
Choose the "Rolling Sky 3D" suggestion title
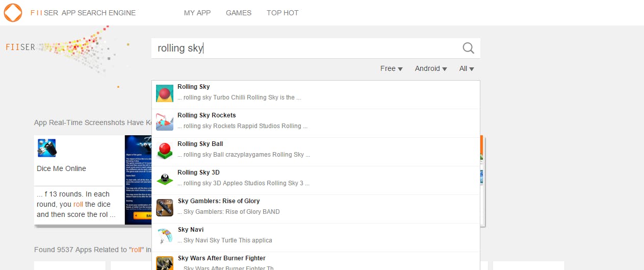(x=198, y=173)
